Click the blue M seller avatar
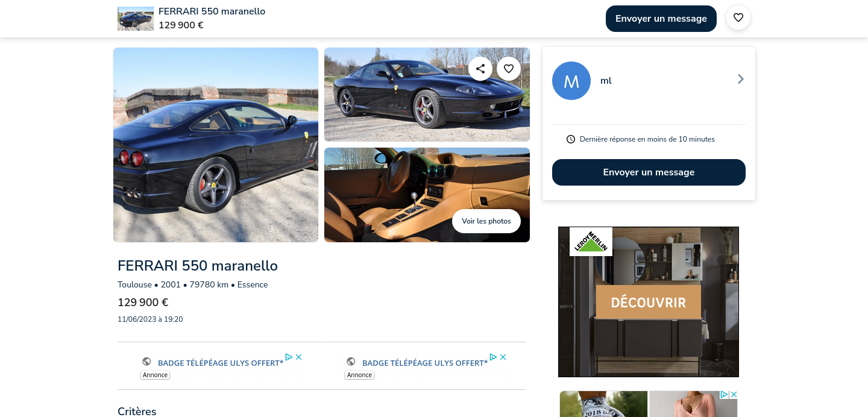 (x=571, y=81)
